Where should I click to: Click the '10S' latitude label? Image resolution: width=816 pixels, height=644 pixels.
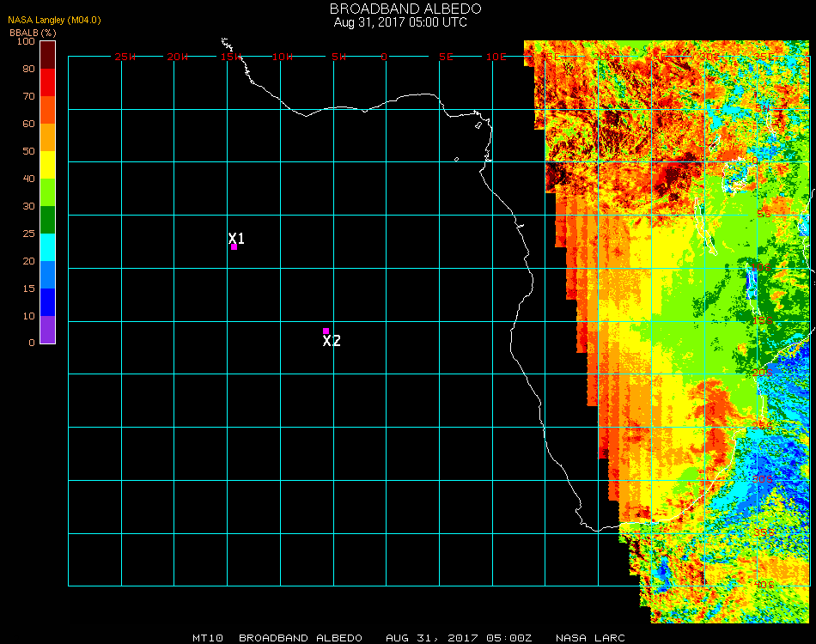761,267
